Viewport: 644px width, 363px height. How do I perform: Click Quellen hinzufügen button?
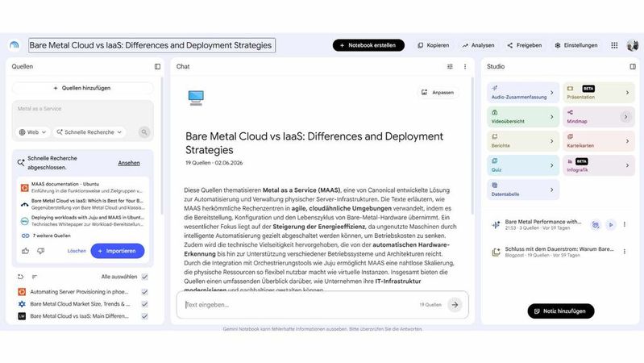(x=82, y=88)
